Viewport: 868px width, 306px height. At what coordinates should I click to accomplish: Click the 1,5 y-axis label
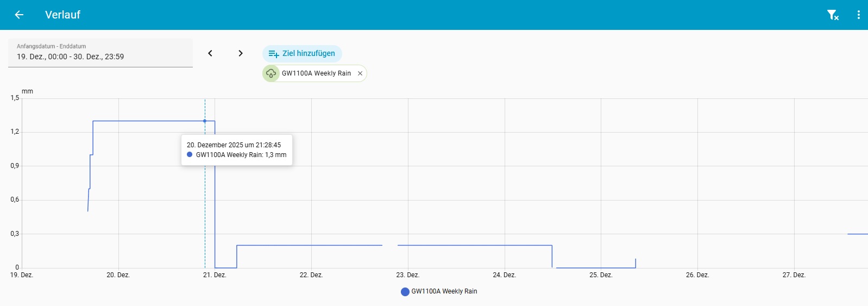(15, 98)
